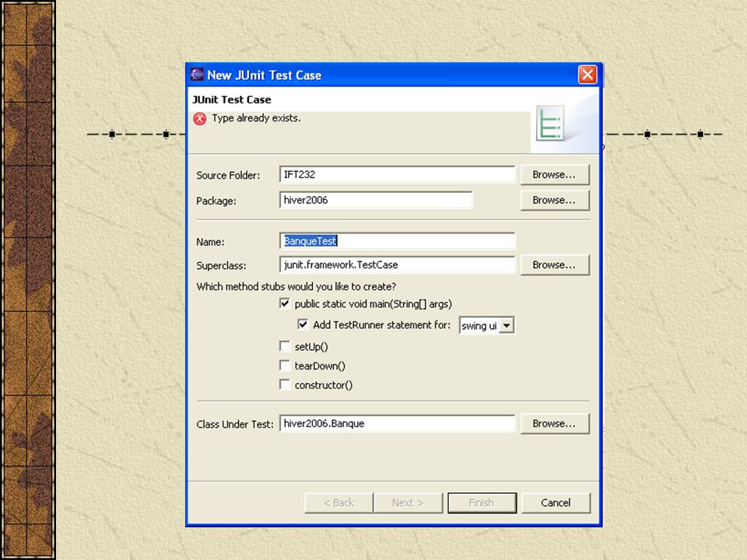Click the Eclipse icon in the title bar
The image size is (747, 560).
[197, 75]
